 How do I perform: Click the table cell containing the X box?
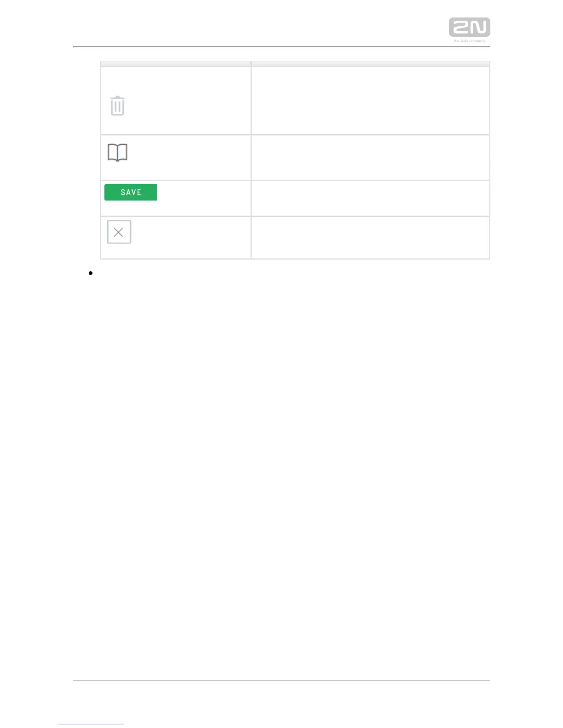(176, 238)
